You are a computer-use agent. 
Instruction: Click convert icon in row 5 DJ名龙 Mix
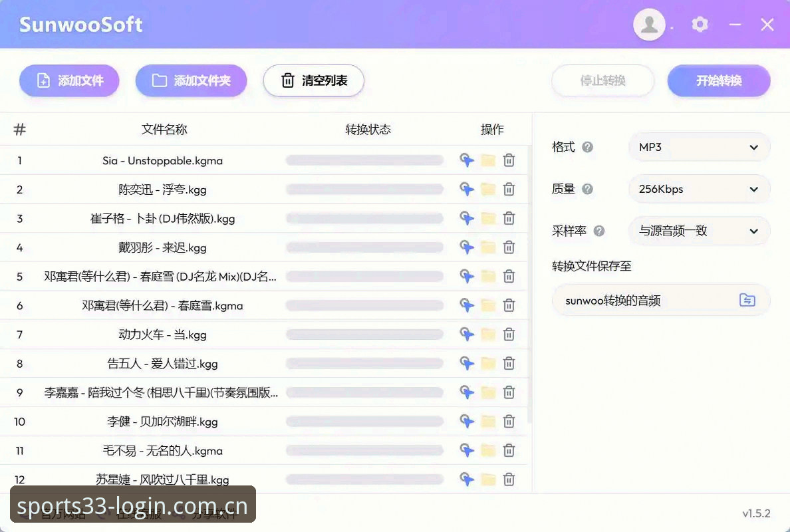click(467, 276)
